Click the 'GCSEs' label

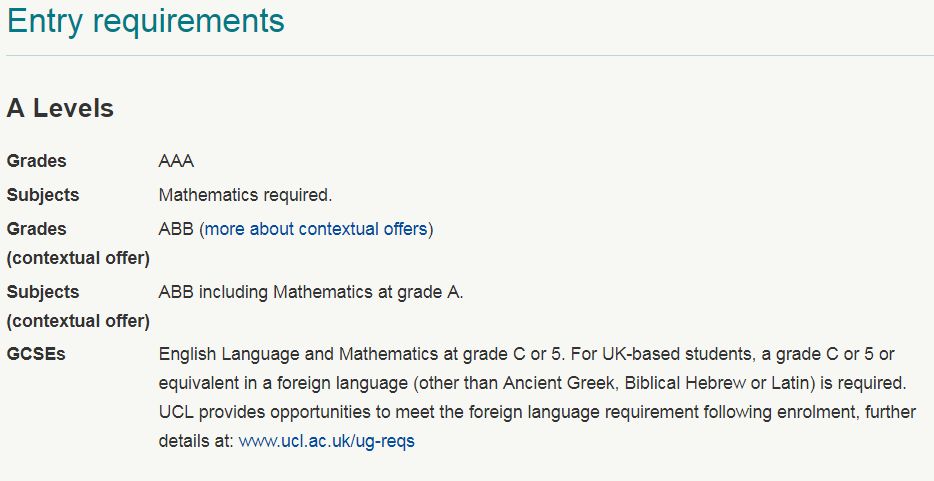(36, 355)
